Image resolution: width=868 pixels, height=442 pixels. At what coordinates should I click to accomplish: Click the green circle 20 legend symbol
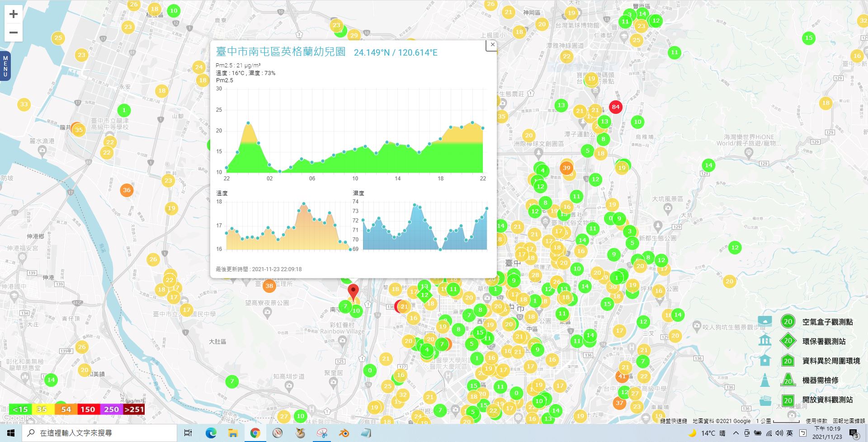pos(788,322)
